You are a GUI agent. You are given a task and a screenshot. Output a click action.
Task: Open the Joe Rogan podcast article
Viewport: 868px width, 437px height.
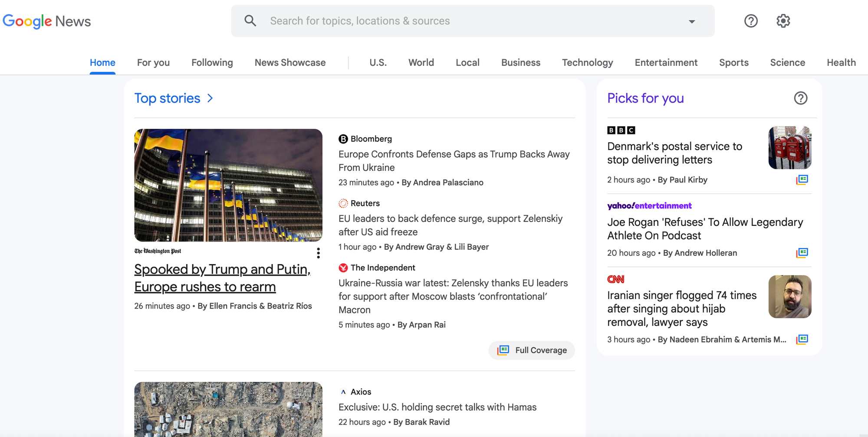(705, 229)
